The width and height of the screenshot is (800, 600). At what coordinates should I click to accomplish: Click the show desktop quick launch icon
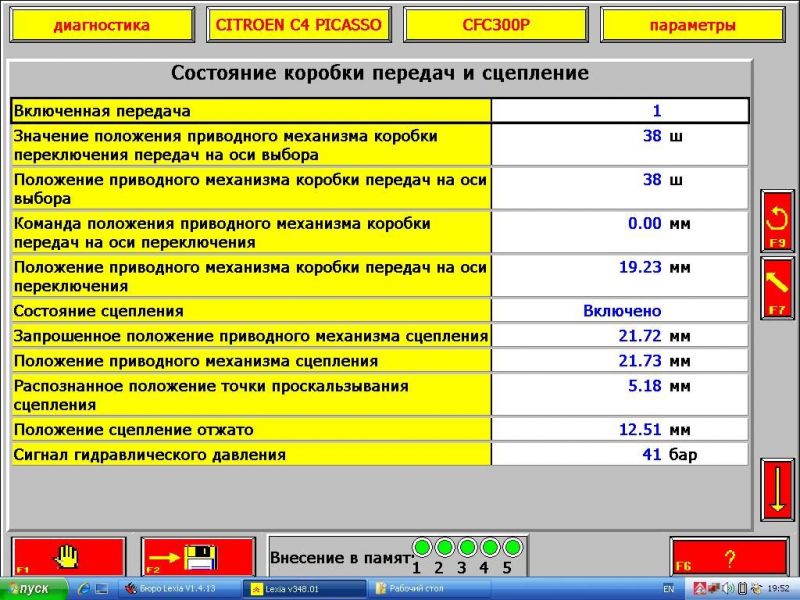point(102,589)
